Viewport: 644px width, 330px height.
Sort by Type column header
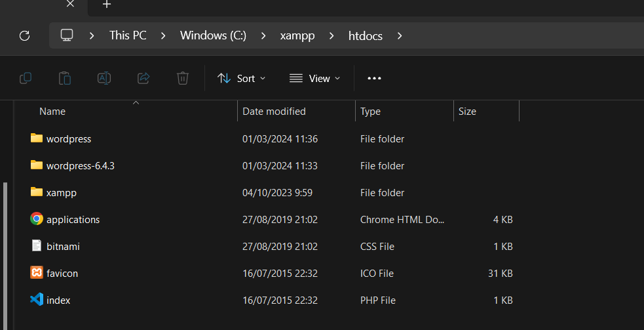pyautogui.click(x=370, y=112)
